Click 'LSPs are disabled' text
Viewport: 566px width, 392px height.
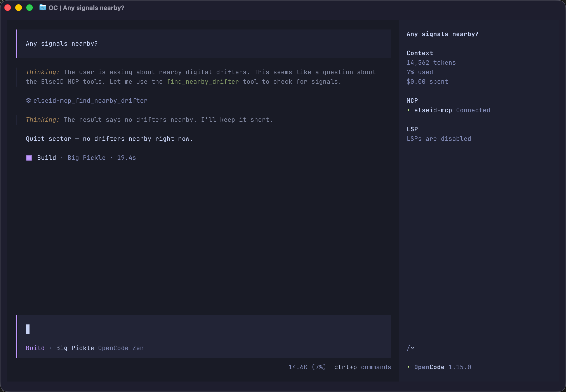coord(439,139)
